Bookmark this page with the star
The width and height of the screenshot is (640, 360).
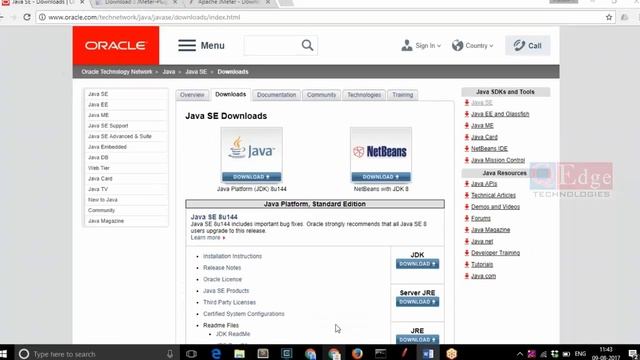tap(609, 17)
